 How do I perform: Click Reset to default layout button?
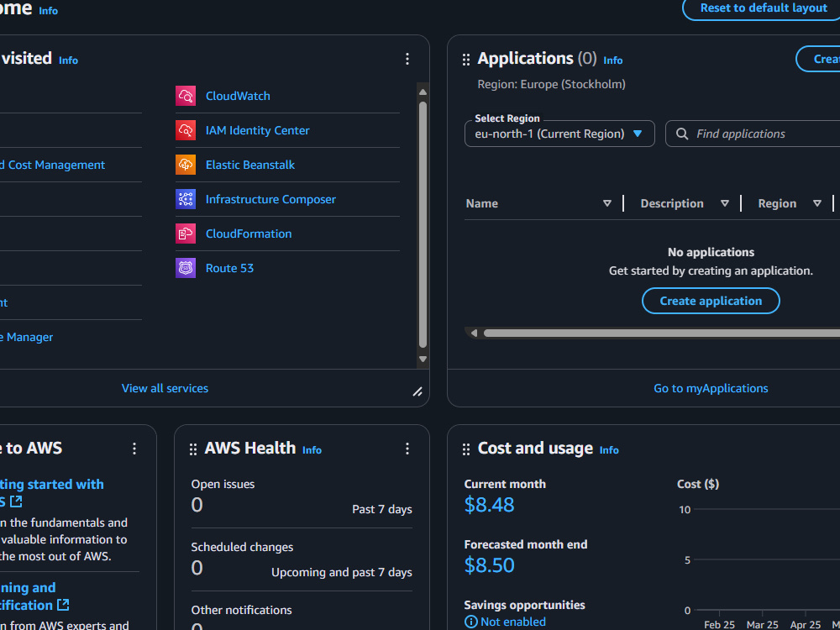[x=763, y=8]
